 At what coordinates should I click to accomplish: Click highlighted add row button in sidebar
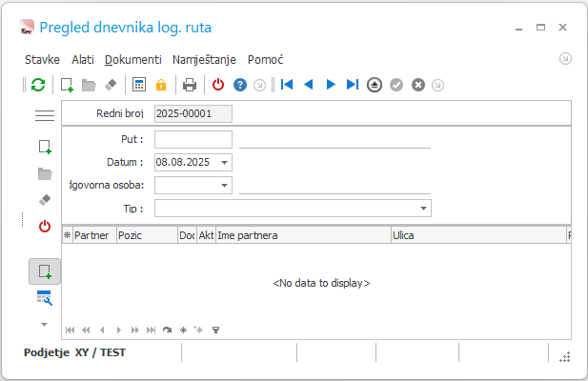coord(45,271)
